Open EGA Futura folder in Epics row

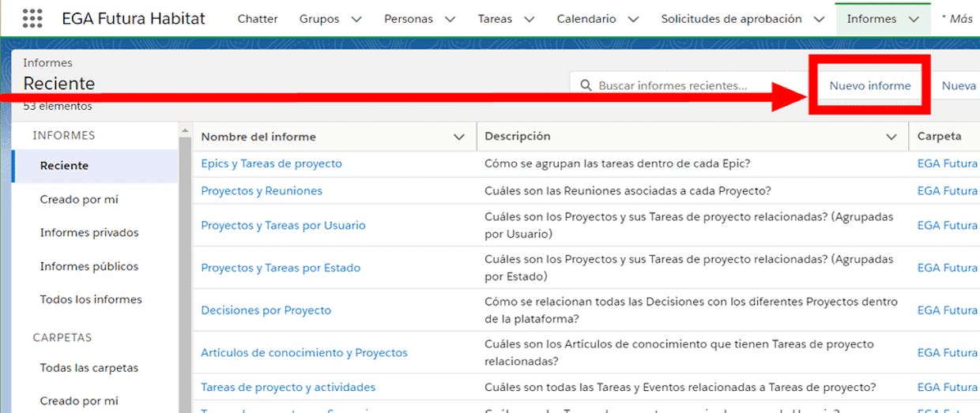tap(948, 163)
